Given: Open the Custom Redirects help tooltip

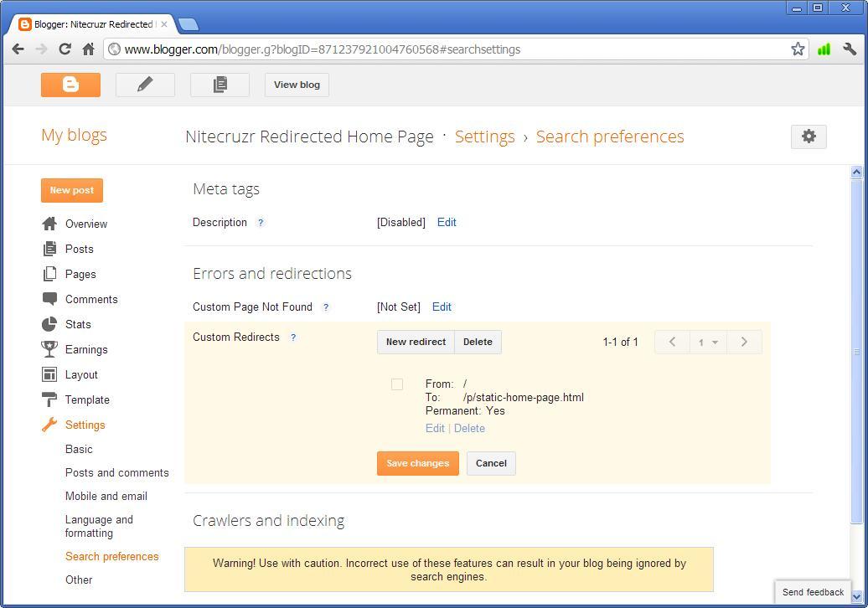Looking at the screenshot, I should (292, 337).
